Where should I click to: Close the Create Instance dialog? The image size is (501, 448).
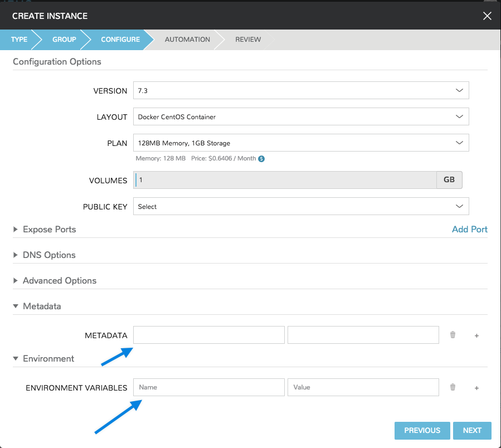click(x=487, y=16)
